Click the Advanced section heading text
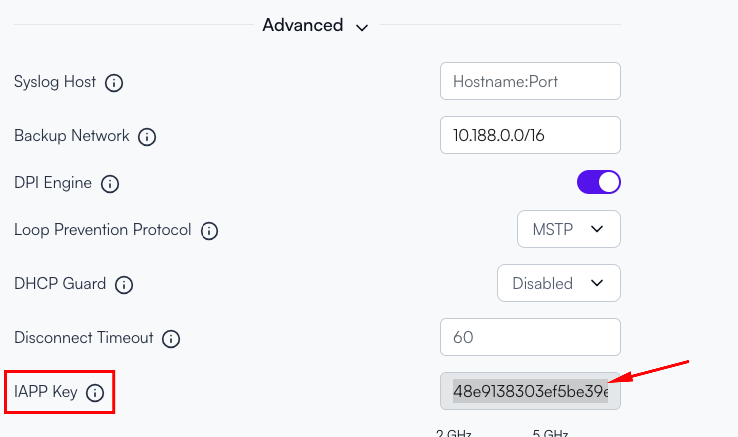This screenshot has height=437, width=738. [x=303, y=25]
